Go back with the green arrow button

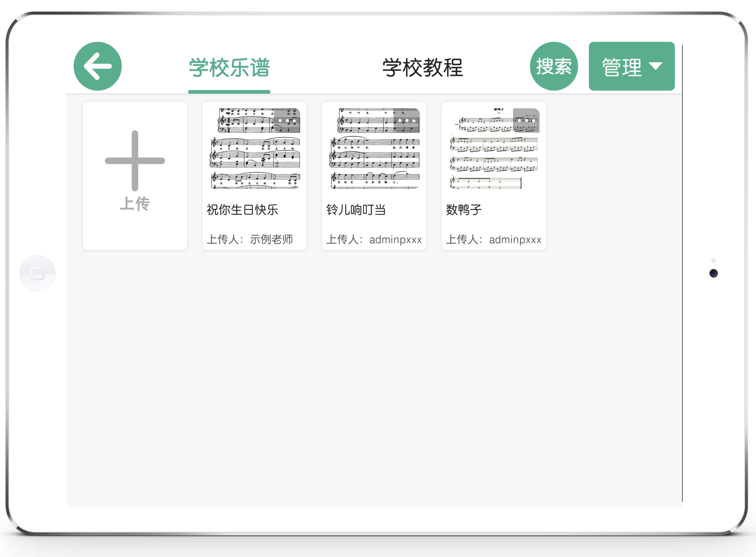(x=98, y=66)
